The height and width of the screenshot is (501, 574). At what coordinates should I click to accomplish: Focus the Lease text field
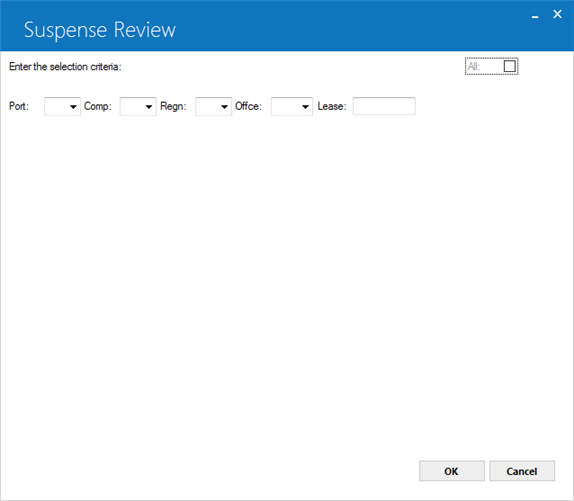pyautogui.click(x=384, y=106)
